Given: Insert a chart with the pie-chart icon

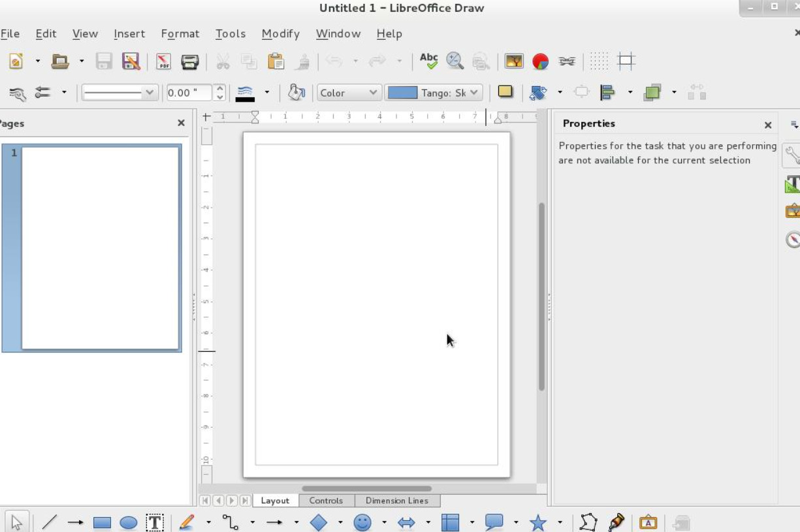Looking at the screenshot, I should pos(540,61).
